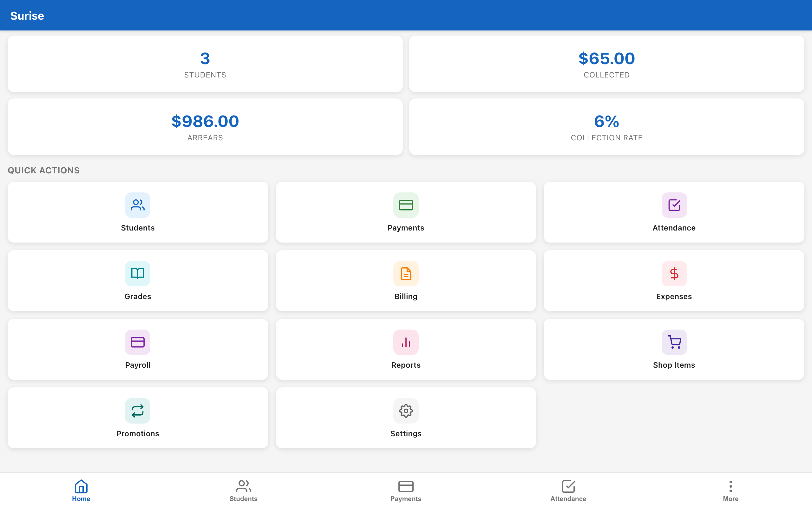This screenshot has height=508, width=812.
Task: Click the Expenses label
Action: [674, 296]
